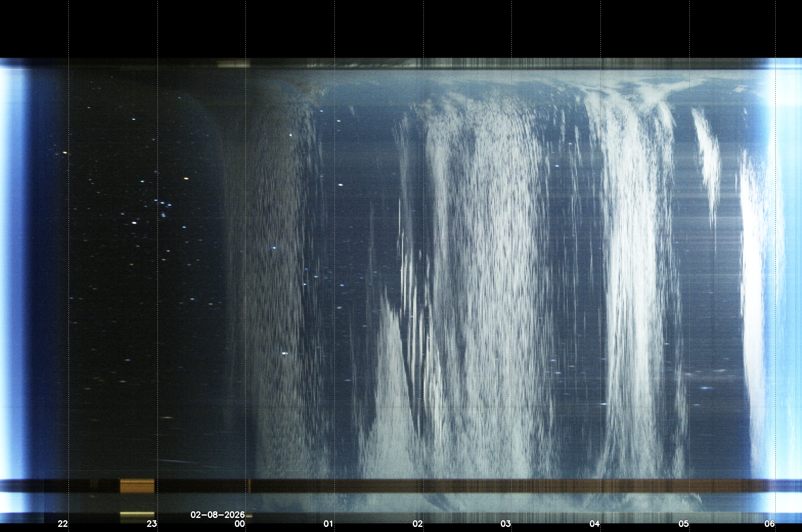
Task: Click the 00 midnight hour label
Action: (x=240, y=524)
